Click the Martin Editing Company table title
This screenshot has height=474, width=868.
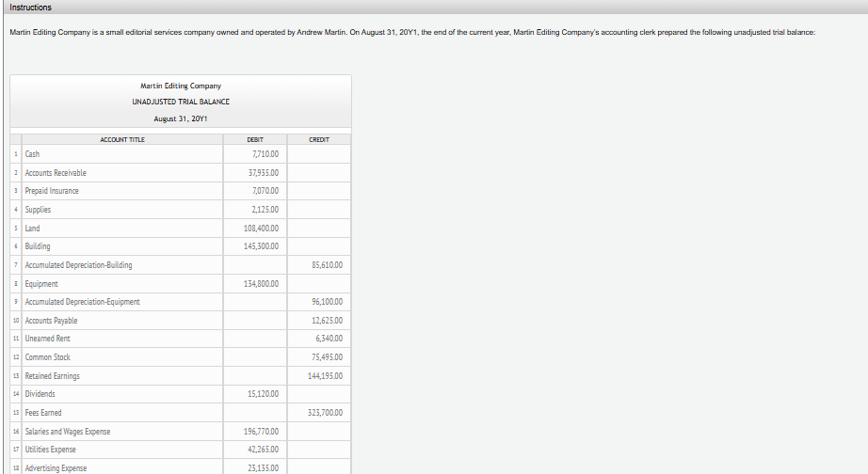181,86
